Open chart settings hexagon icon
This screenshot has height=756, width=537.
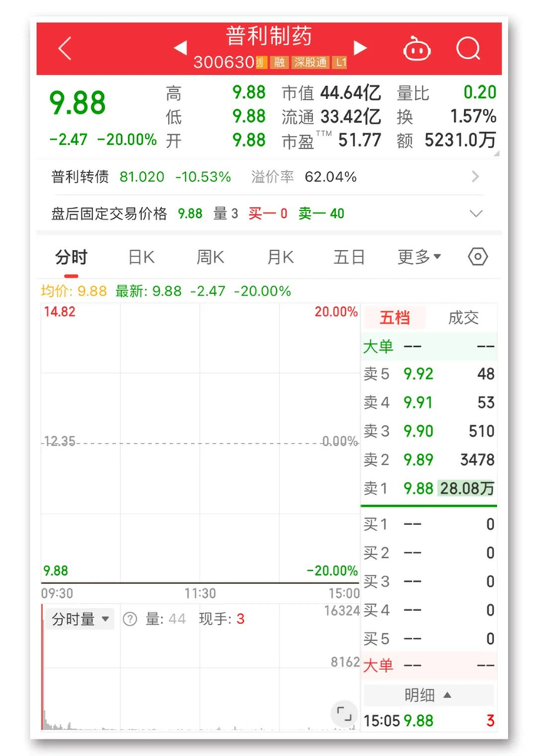click(478, 256)
